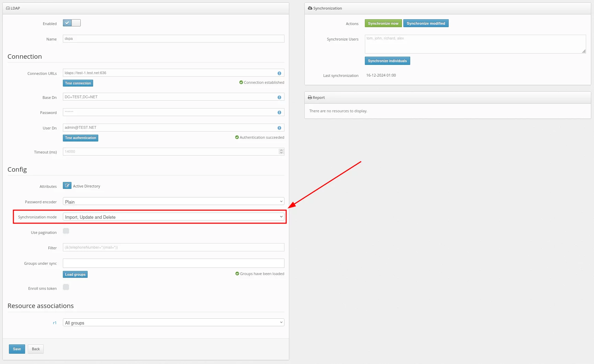Click the Resource associations heading
This screenshot has height=364, width=594.
point(41,306)
